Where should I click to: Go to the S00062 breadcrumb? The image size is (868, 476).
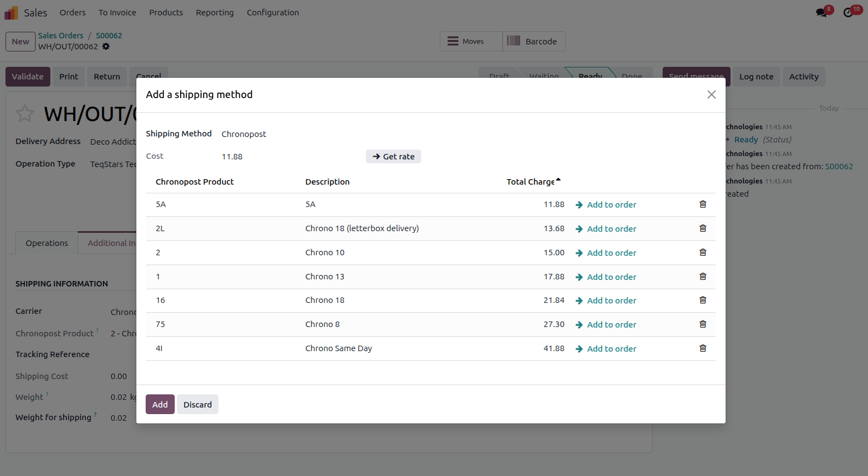(109, 36)
